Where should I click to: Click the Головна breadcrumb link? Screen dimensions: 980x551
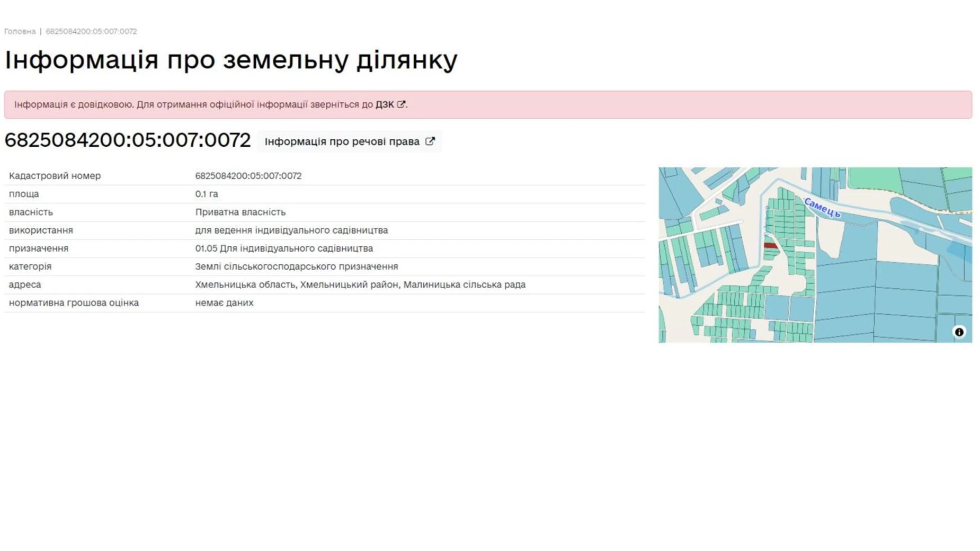20,31
